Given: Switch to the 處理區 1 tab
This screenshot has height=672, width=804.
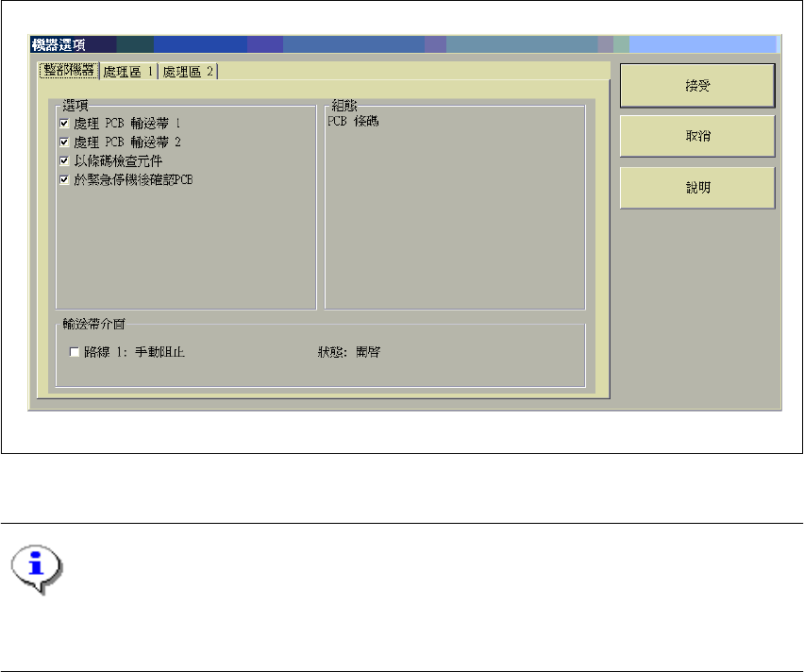Looking at the screenshot, I should point(128,72).
